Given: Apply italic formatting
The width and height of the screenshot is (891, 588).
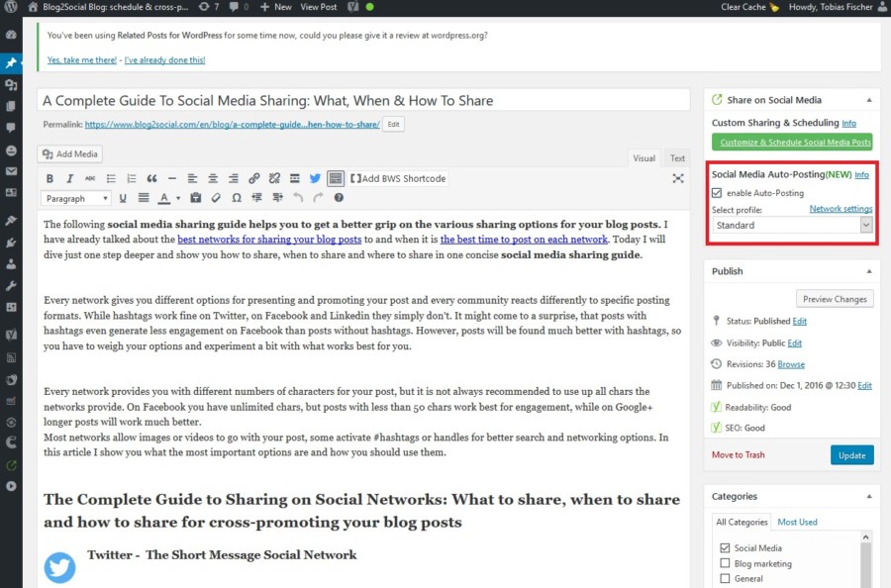Looking at the screenshot, I should pos(70,178).
